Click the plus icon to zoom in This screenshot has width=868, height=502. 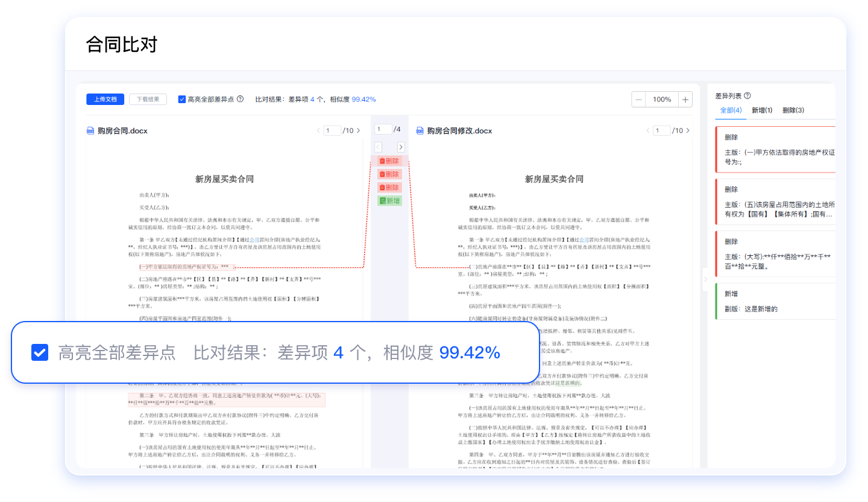[685, 99]
